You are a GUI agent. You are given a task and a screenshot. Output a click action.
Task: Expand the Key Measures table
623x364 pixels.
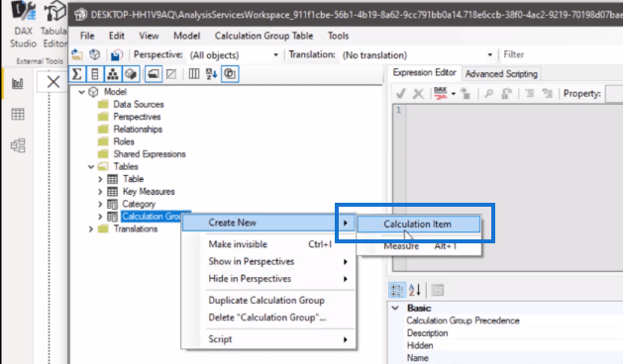100,192
